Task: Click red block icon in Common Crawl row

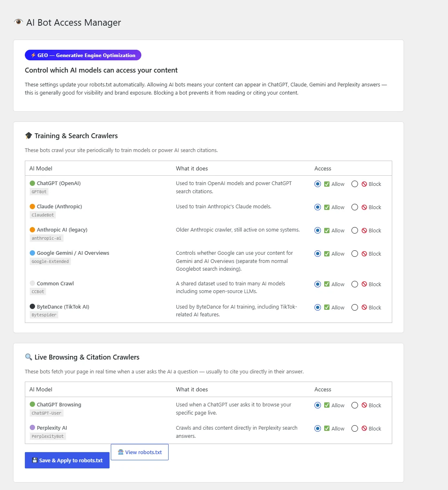Action: [x=365, y=285]
